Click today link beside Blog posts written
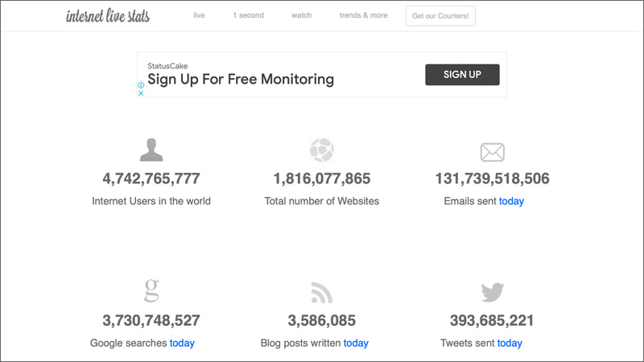Screen dimensions: 644x362 tap(356, 343)
